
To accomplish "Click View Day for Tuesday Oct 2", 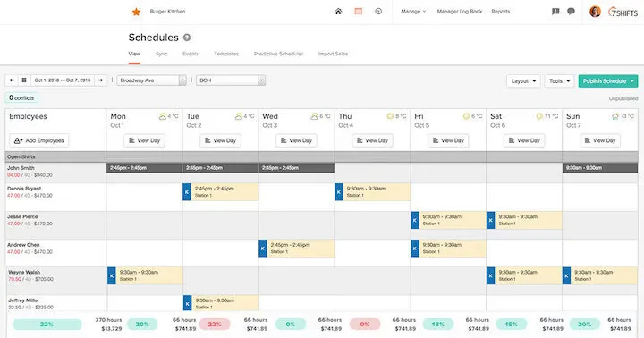I will (x=221, y=140).
